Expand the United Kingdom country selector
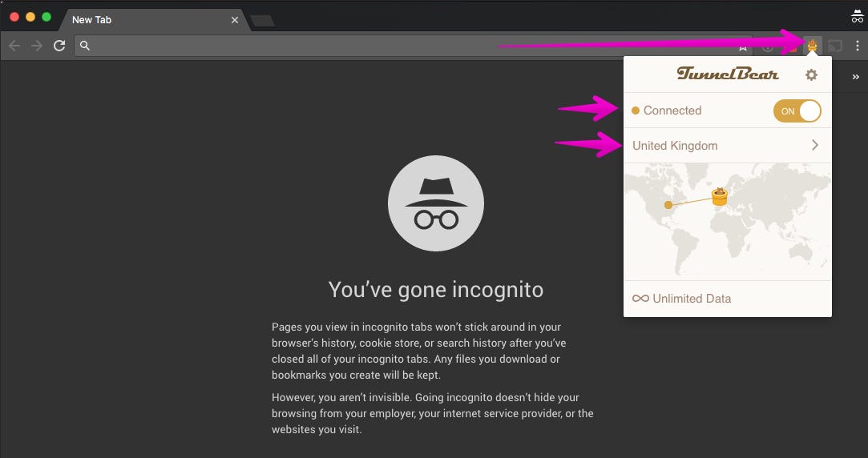 (728, 146)
